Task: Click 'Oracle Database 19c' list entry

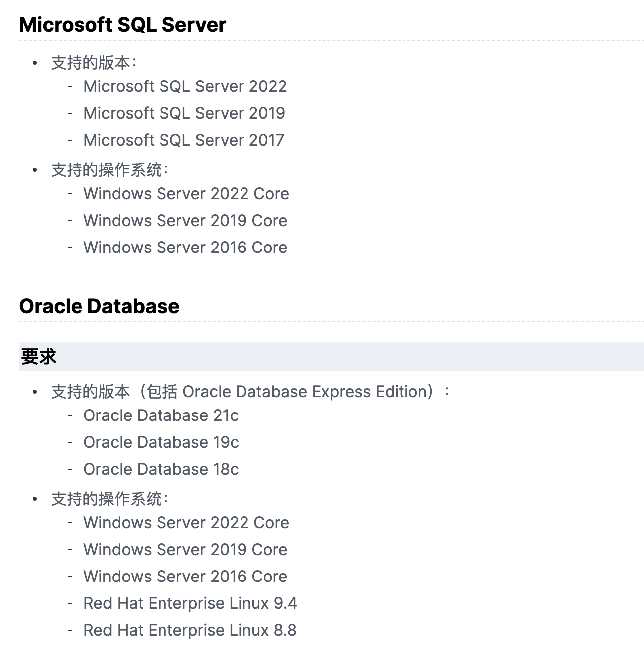Action: tap(161, 442)
